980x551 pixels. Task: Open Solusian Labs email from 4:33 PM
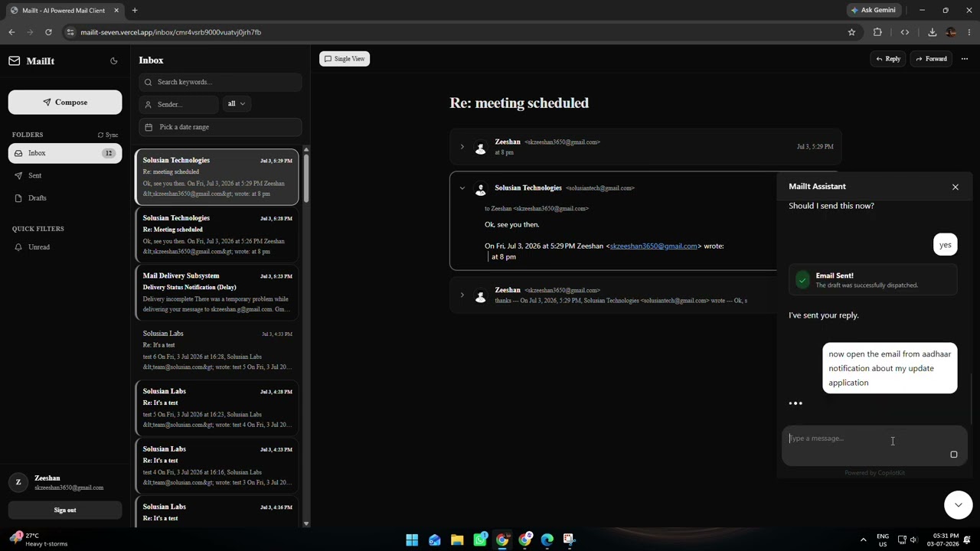pos(217,350)
